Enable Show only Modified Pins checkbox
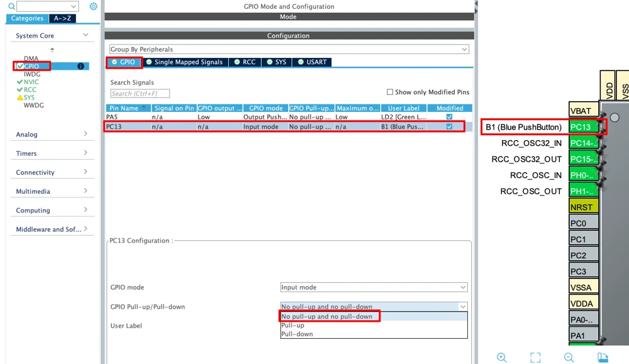 coord(389,92)
